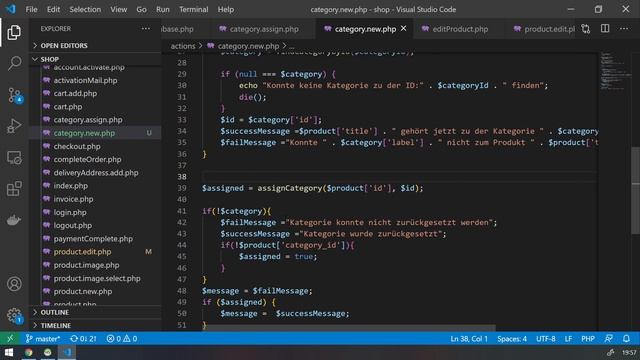Open cart.add.php in explorer
This screenshot has width=640, height=360.
click(75, 93)
